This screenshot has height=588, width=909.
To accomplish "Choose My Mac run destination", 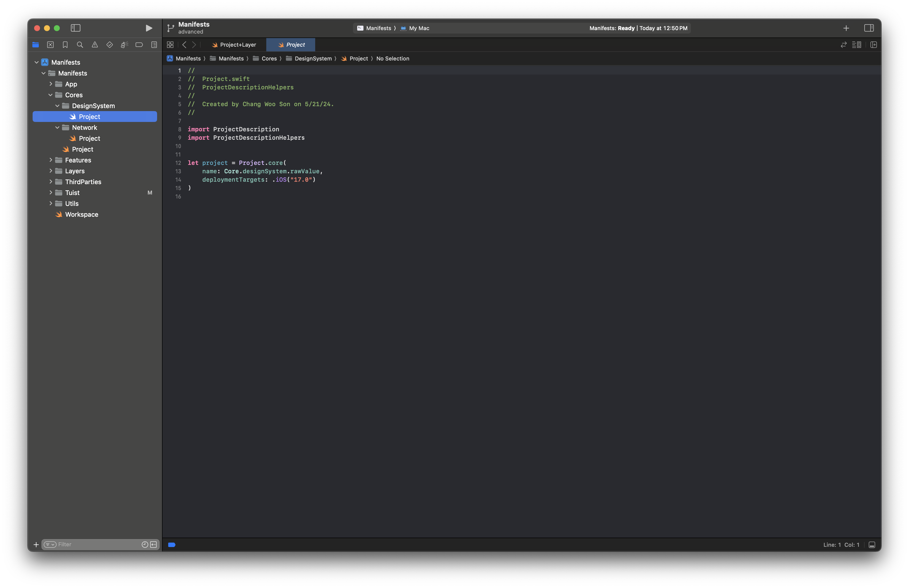I will click(415, 28).
